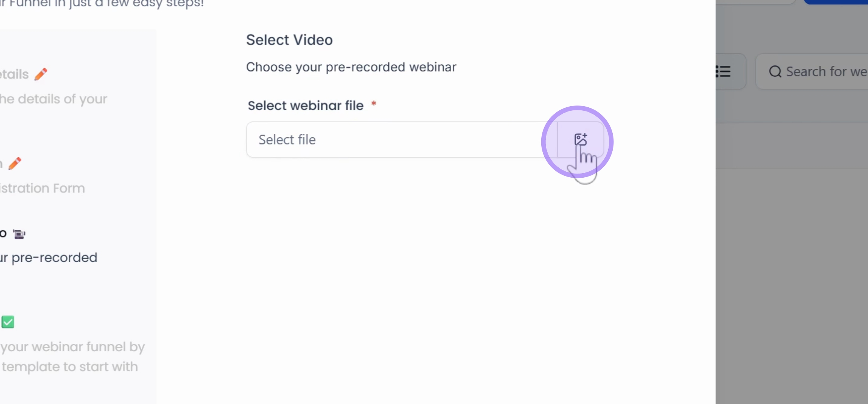868x404 pixels.
Task: Focus the Search for webinar box
Action: point(812,71)
